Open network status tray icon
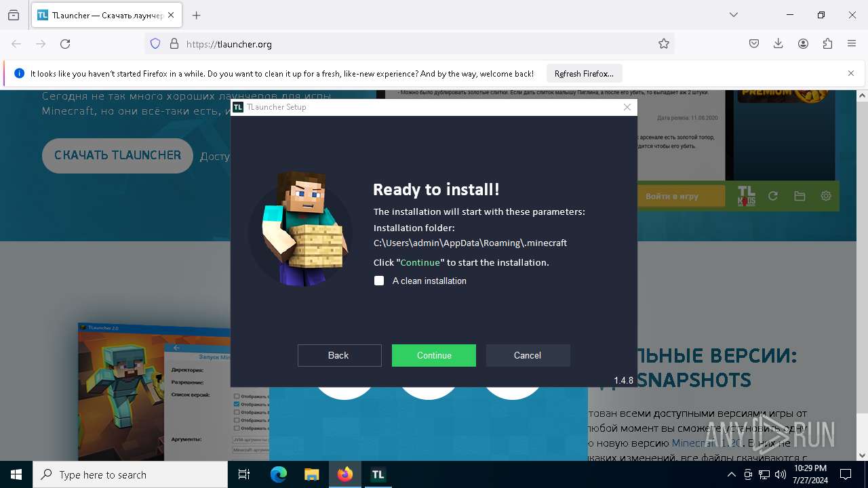The height and width of the screenshot is (488, 868). click(764, 474)
